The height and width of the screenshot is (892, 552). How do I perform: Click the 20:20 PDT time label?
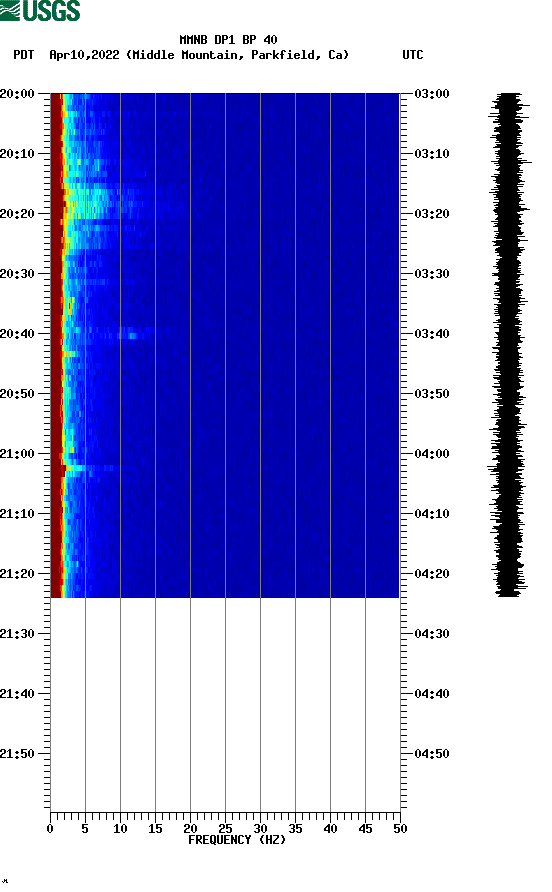17,214
